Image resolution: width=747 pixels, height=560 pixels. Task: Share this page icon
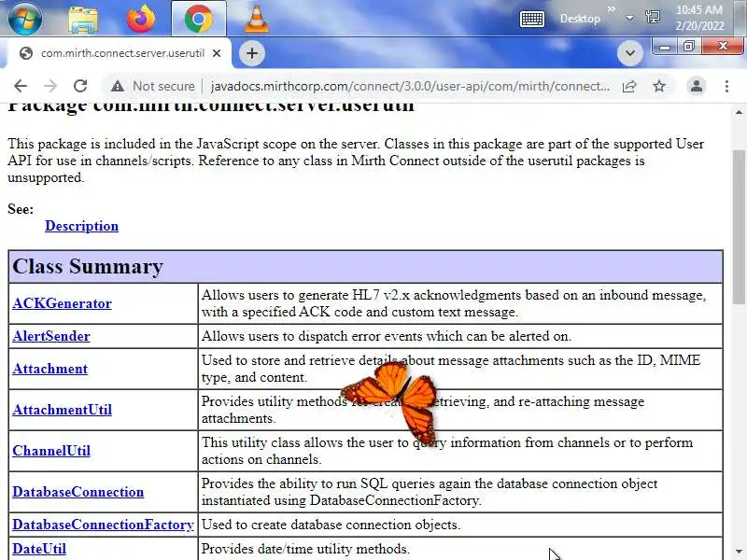pos(629,86)
